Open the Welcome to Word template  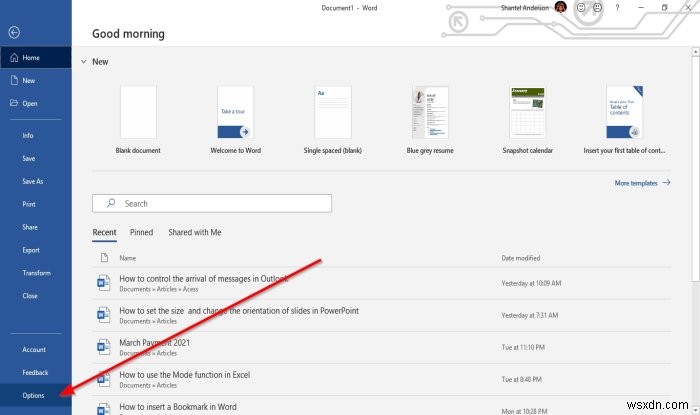236,120
